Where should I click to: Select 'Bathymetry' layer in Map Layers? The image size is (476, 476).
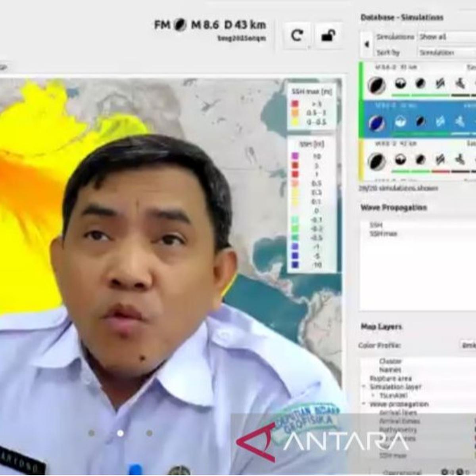pyautogui.click(x=398, y=430)
